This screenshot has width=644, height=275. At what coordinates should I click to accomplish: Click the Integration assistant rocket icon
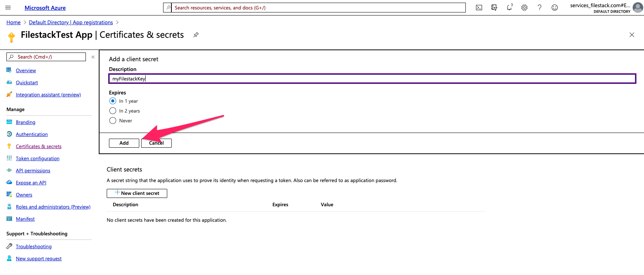click(x=9, y=94)
